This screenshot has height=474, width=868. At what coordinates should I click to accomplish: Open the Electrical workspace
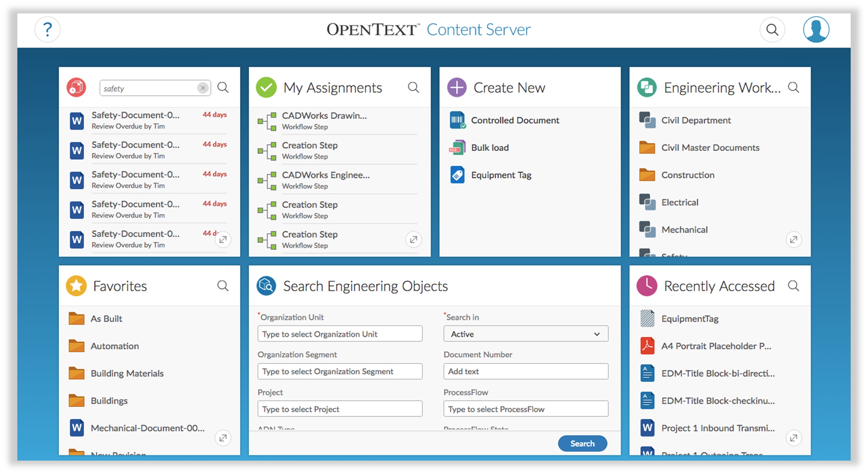680,202
